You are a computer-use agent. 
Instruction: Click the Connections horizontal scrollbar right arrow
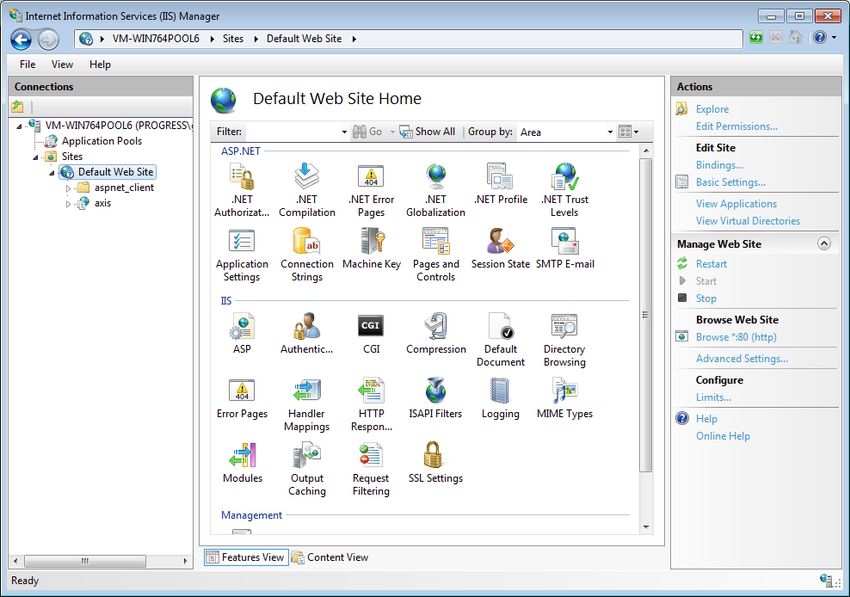(x=185, y=561)
